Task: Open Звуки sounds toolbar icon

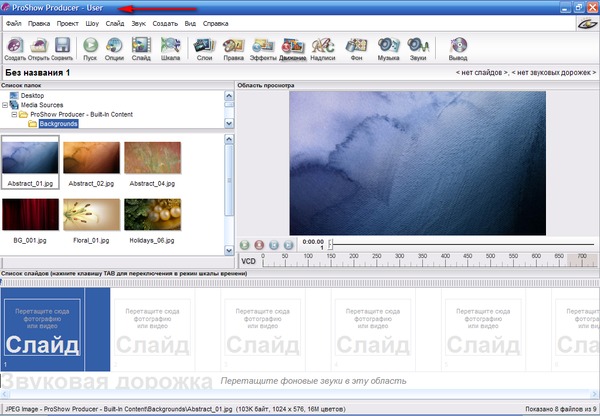Action: click(418, 49)
